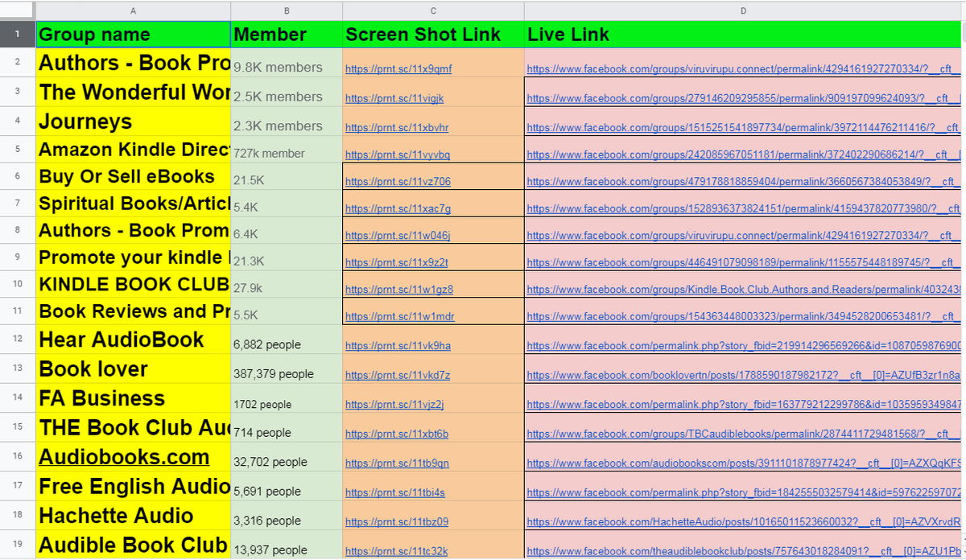Viewport: 966px width, 560px height.
Task: Open Facebook groups/242085967051181 live link
Action: click(744, 154)
